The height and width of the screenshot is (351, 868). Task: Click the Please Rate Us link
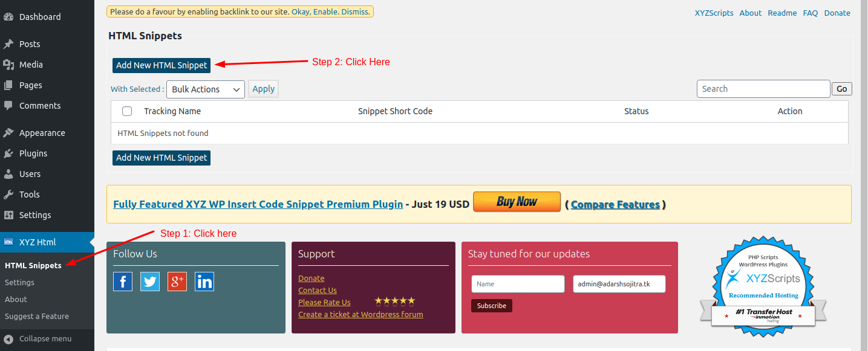tap(324, 303)
